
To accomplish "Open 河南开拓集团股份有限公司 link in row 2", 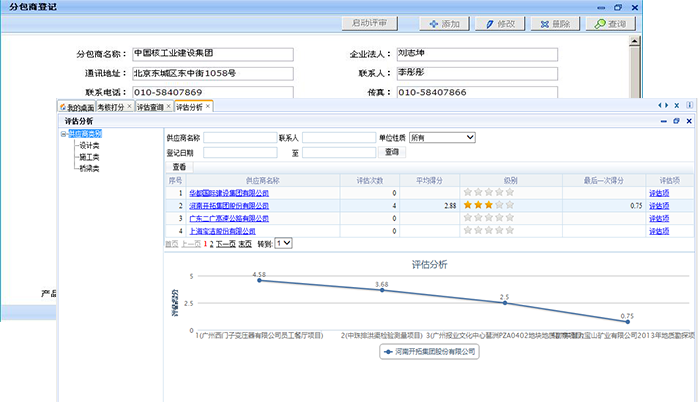I will coord(229,206).
